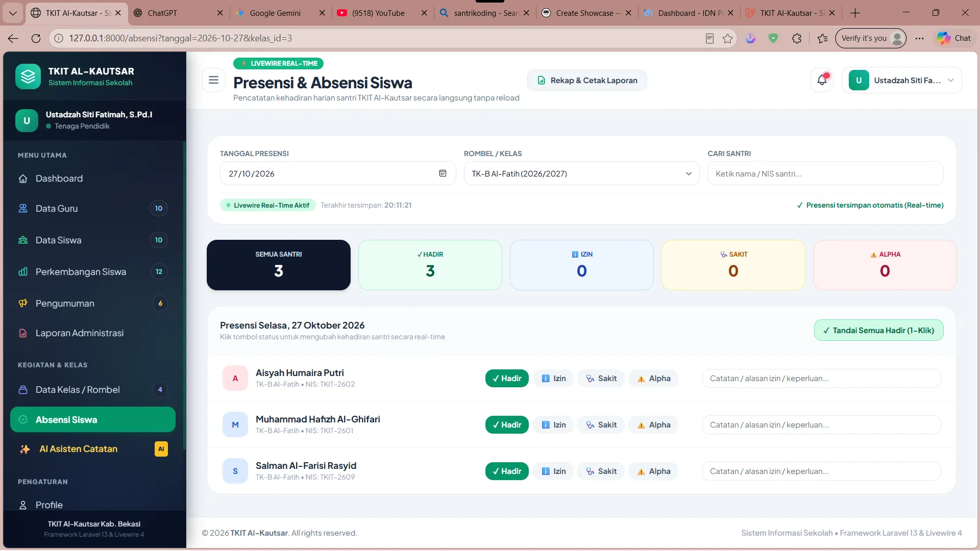Image resolution: width=980 pixels, height=551 pixels.
Task: Open Data Guru menu
Action: [x=93, y=209]
